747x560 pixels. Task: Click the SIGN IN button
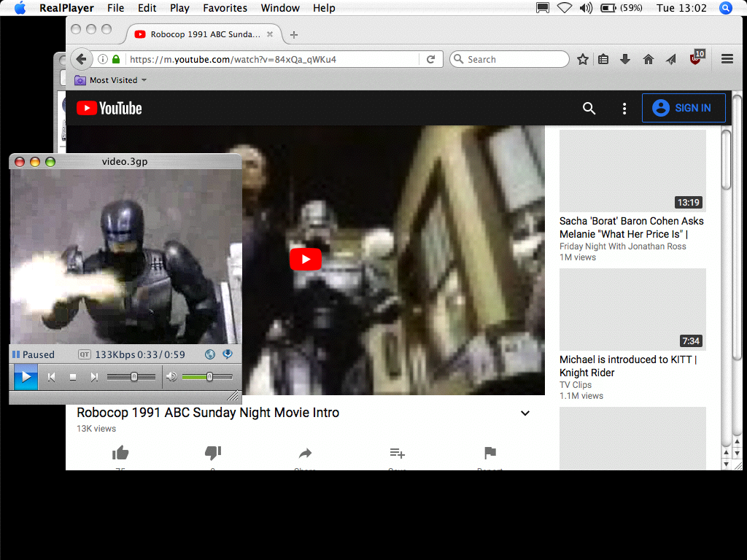click(684, 108)
